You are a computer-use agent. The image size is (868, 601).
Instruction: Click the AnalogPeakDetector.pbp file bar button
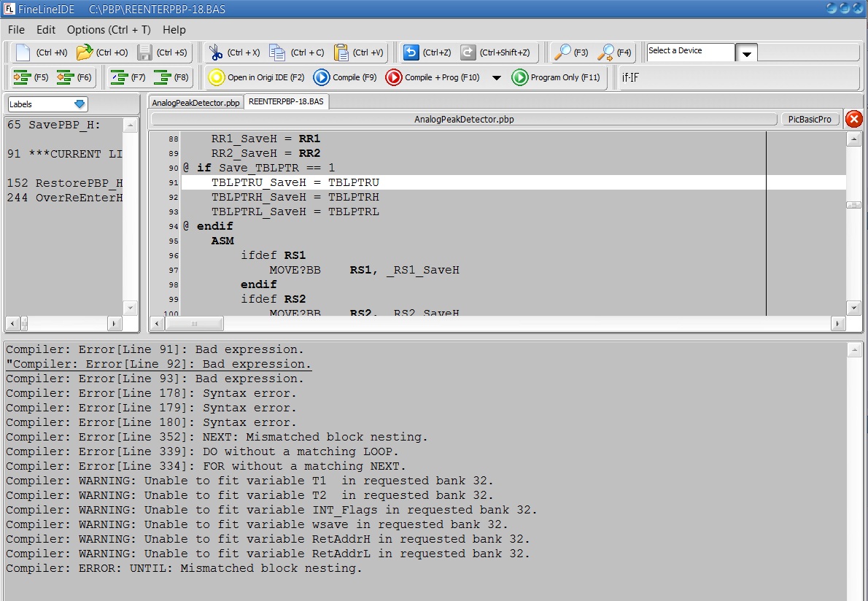click(x=464, y=120)
